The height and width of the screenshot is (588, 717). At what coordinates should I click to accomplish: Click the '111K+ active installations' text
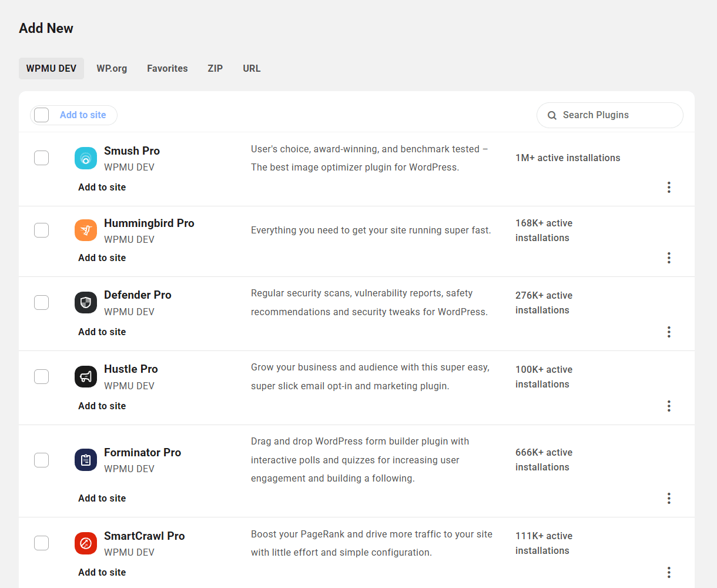click(x=544, y=543)
